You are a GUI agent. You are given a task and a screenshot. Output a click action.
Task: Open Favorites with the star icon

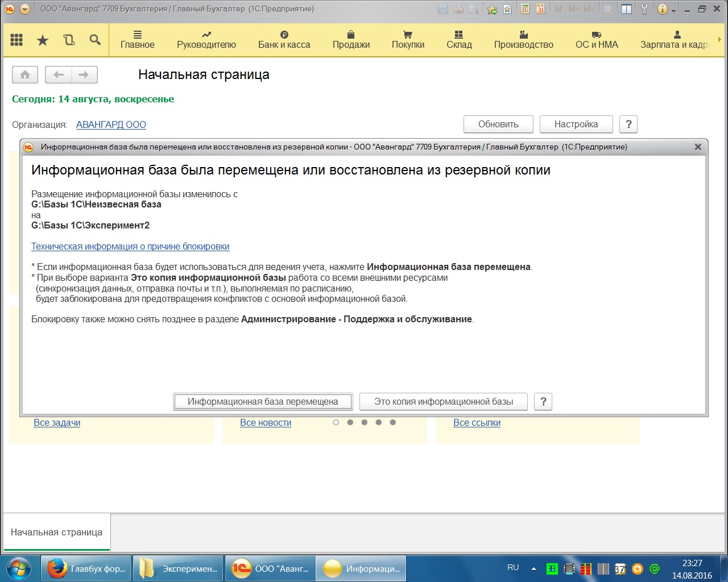point(43,40)
